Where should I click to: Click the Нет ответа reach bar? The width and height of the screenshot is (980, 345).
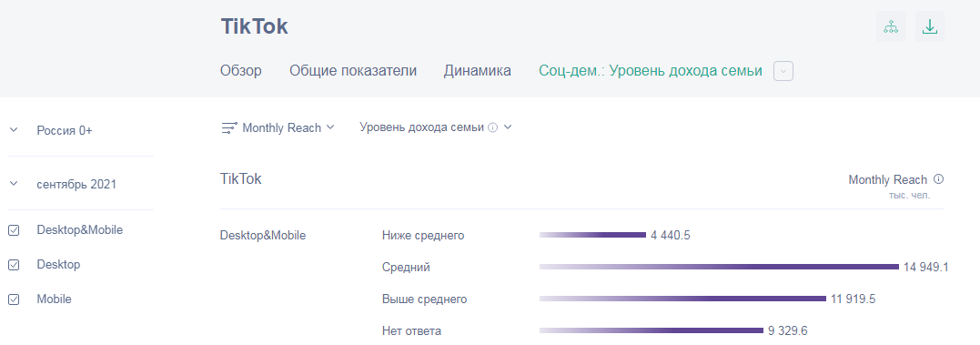pos(652,330)
